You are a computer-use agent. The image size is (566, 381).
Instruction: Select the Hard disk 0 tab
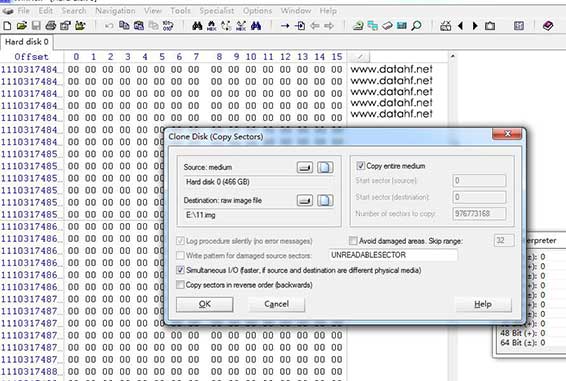(27, 42)
